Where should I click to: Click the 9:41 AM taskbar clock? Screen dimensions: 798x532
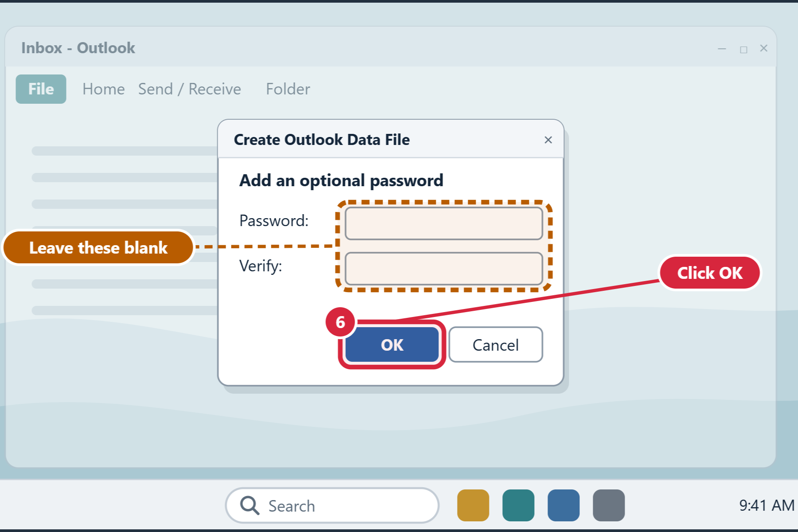(x=767, y=505)
